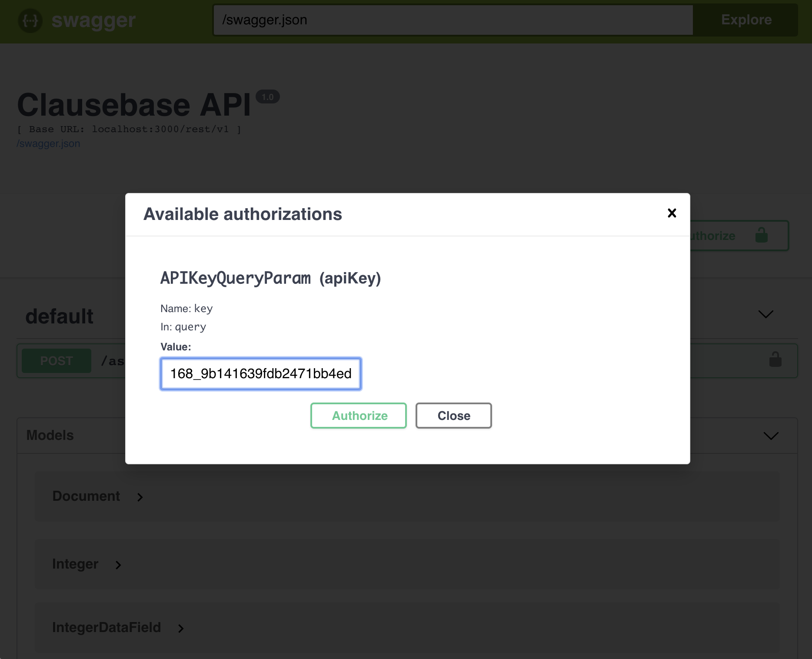Click the 1.0 version badge
Screen dimensions: 812x659
(267, 97)
